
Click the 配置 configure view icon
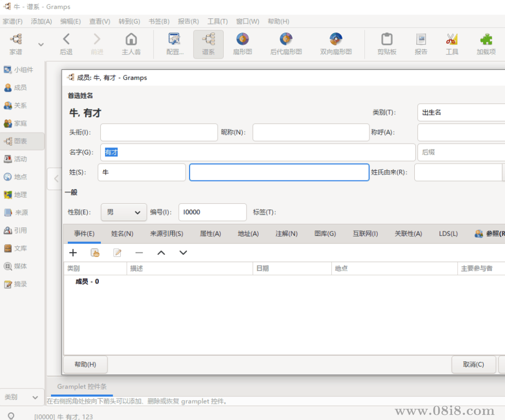175,44
